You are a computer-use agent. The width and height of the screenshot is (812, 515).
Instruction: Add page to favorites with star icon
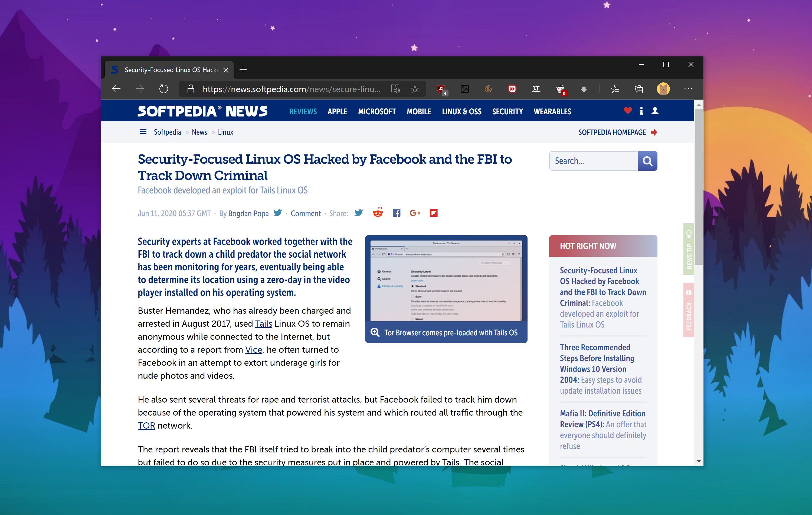point(415,89)
